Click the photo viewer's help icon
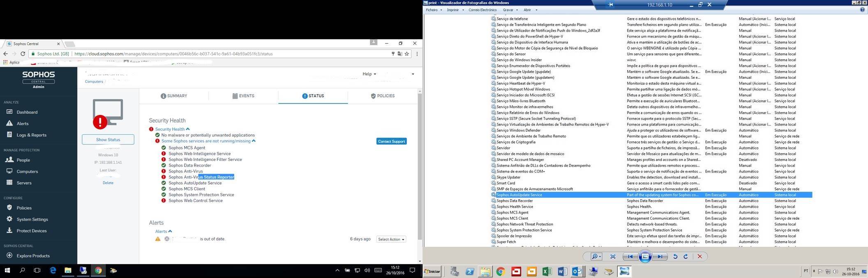Viewport: 868px width, 278px height. click(x=862, y=10)
